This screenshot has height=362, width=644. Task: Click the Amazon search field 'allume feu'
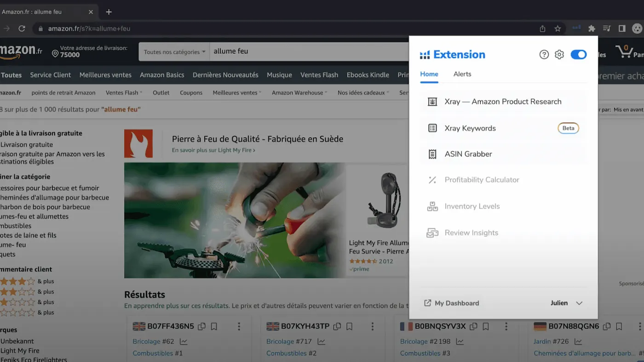[309, 51]
